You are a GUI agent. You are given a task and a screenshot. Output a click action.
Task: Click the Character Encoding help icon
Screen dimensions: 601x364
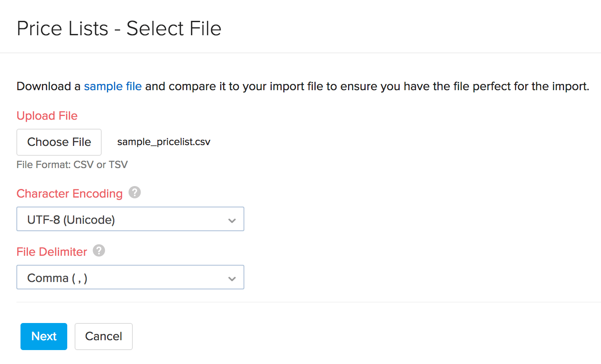134,192
